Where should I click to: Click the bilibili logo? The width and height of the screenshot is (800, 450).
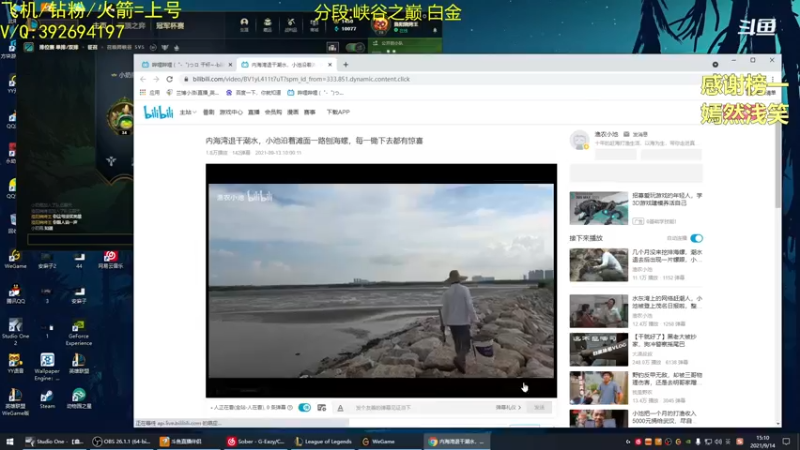(x=158, y=112)
